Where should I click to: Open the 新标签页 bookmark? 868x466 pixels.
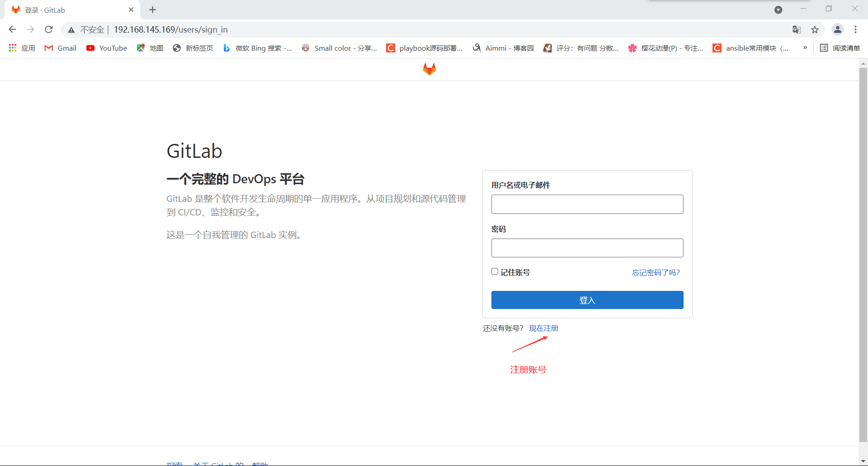[x=193, y=48]
